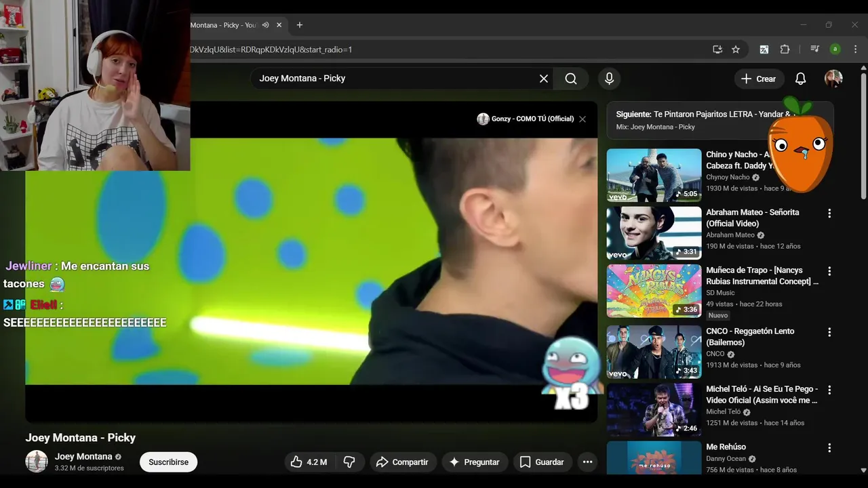Open the Chrome extensions puzzle icon
868x488 pixels.
(785, 49)
